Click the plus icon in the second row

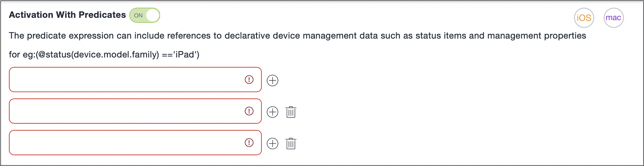[x=272, y=112]
